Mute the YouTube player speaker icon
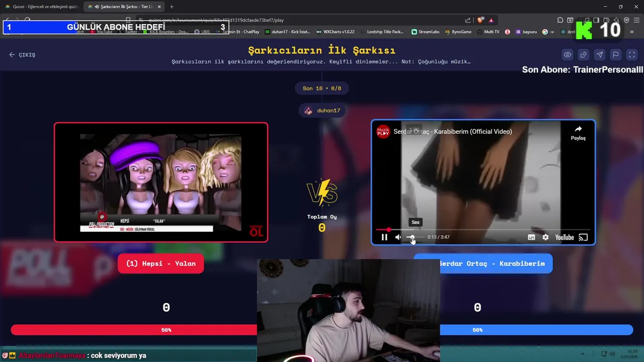The height and width of the screenshot is (362, 644). (398, 237)
